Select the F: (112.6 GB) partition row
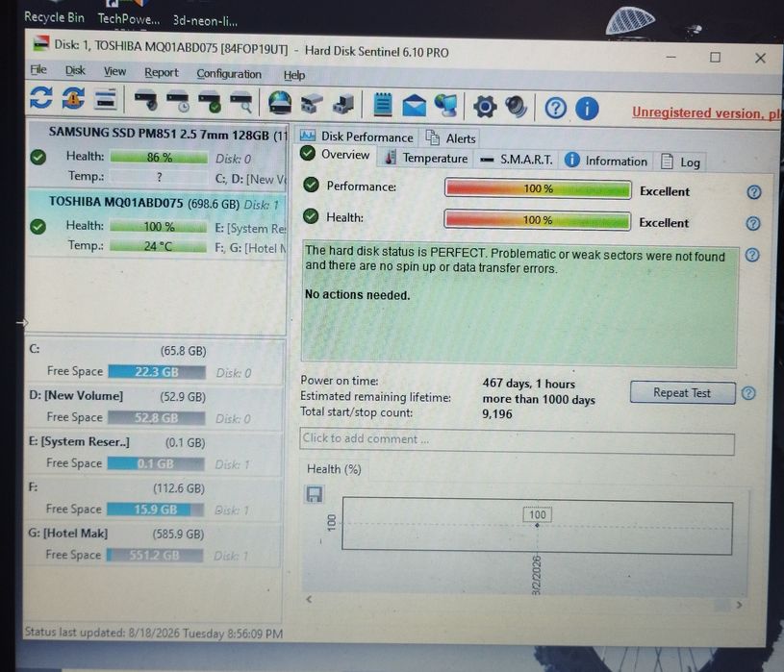The height and width of the screenshot is (672, 784). tap(153, 499)
